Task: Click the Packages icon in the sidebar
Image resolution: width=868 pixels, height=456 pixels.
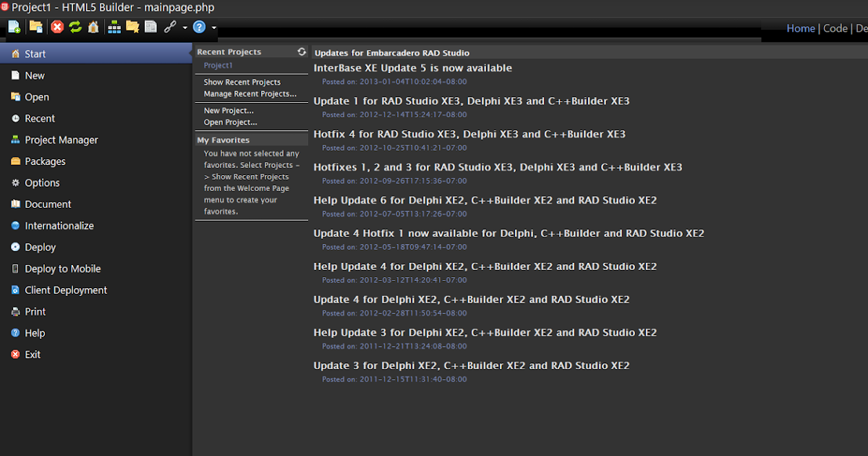Action: [x=15, y=161]
